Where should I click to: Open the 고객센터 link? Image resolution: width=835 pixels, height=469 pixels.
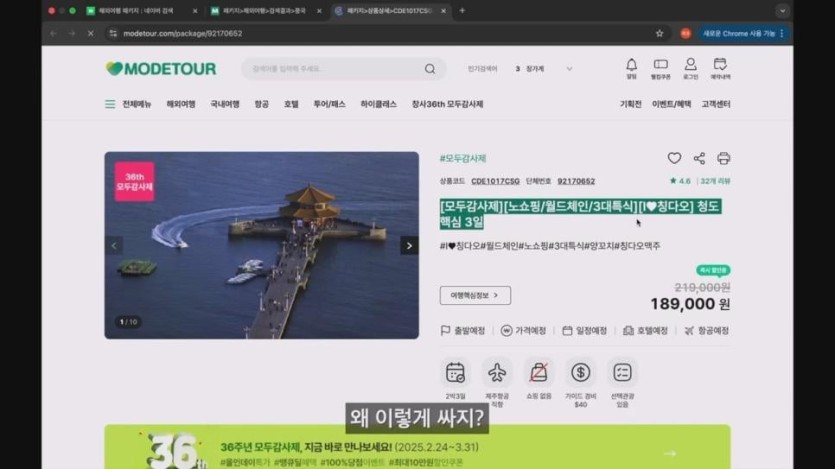click(715, 104)
